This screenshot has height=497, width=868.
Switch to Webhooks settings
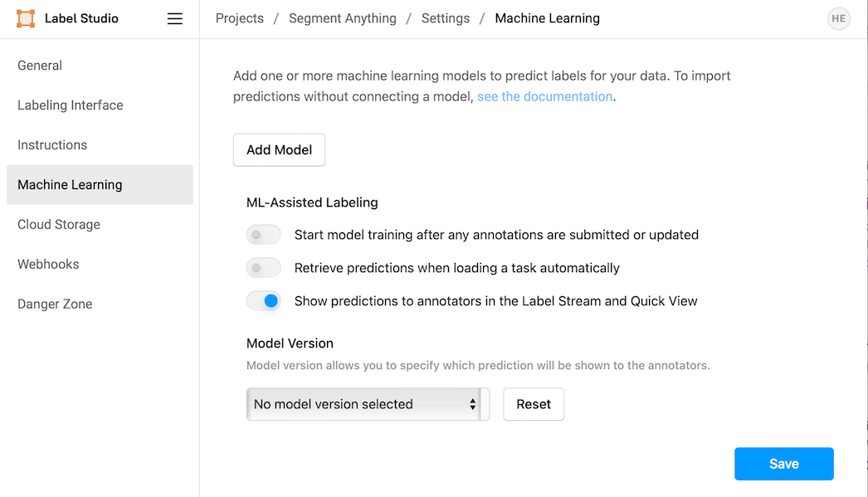tap(48, 265)
